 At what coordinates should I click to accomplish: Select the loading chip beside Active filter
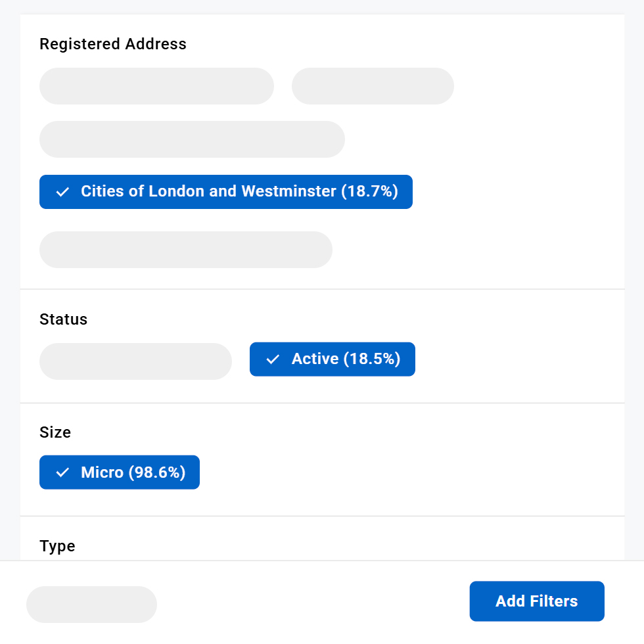pos(135,361)
